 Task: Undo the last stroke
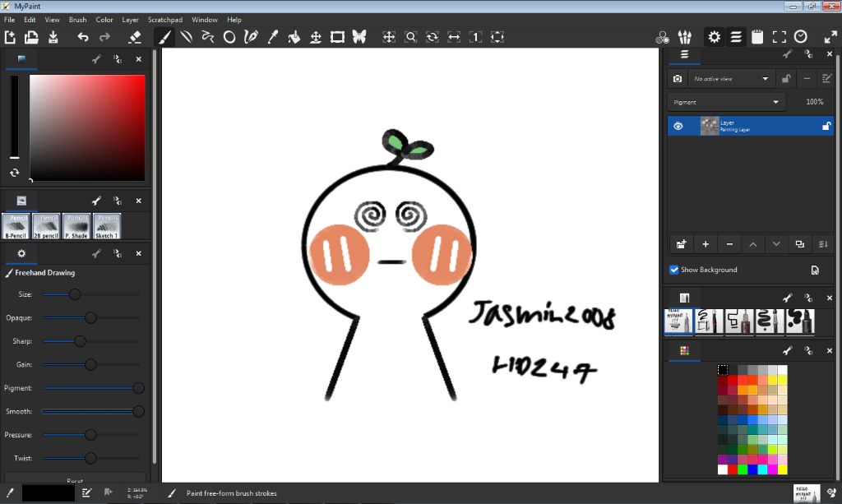pos(83,37)
